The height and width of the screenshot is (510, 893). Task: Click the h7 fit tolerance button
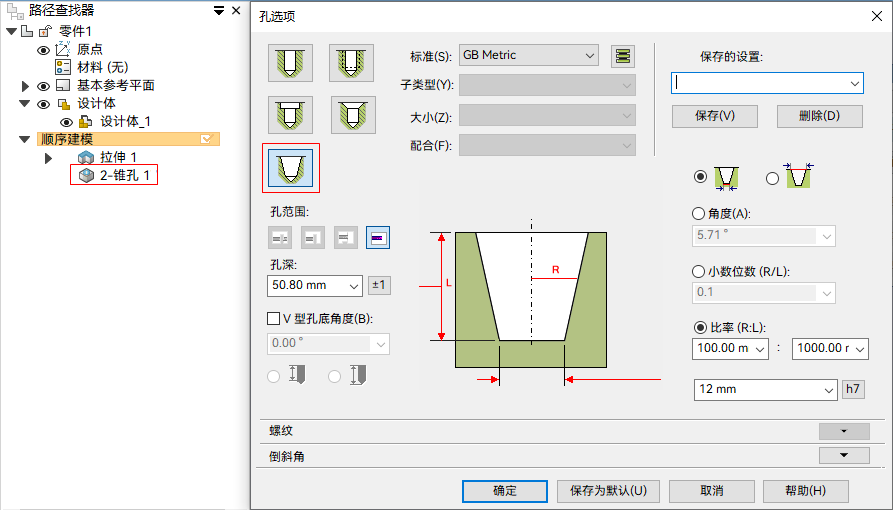[853, 389]
